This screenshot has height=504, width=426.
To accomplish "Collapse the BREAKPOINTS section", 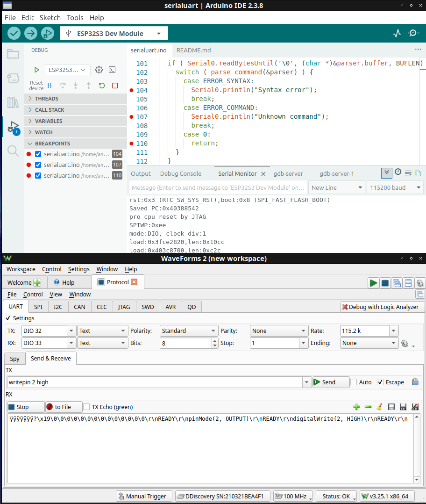I will click(76, 144).
